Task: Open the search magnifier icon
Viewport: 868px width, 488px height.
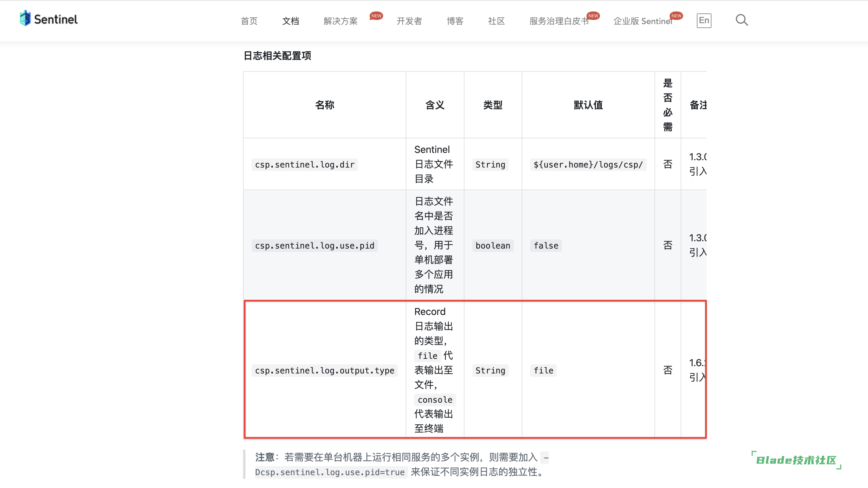Action: click(x=741, y=20)
